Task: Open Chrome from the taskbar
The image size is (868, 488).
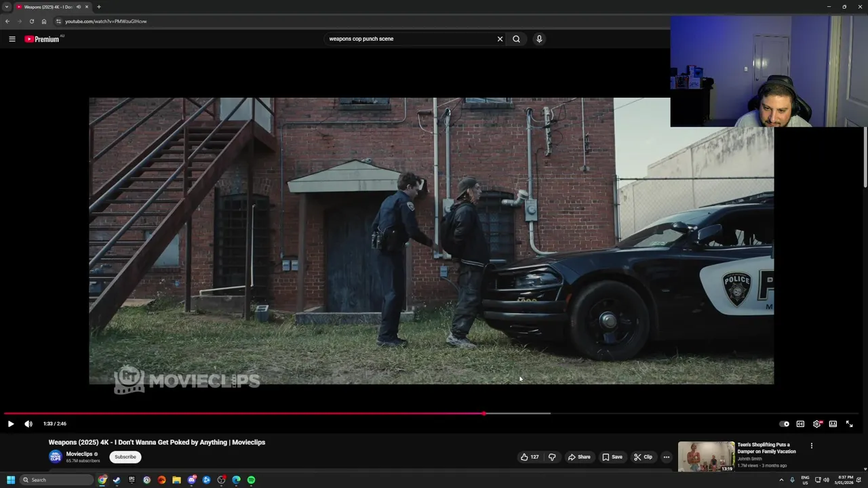Action: point(102,480)
